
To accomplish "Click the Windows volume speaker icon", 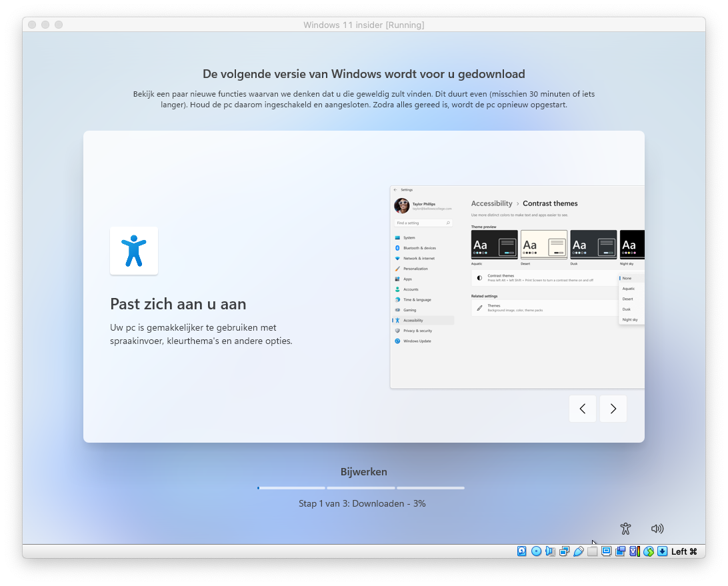I will 657,529.
